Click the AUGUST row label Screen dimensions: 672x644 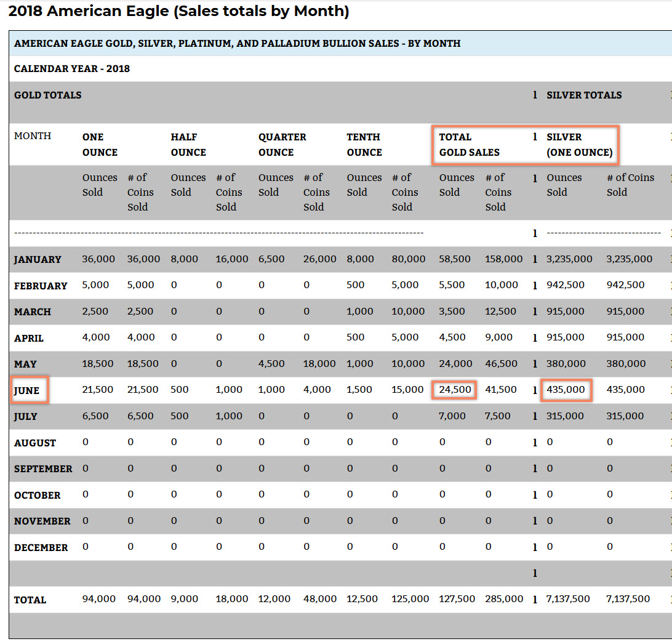(35, 443)
